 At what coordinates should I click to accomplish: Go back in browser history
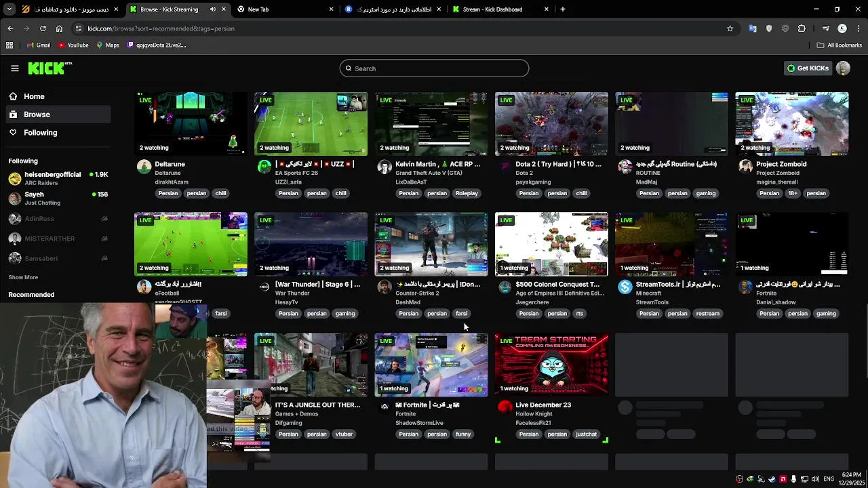(10, 28)
